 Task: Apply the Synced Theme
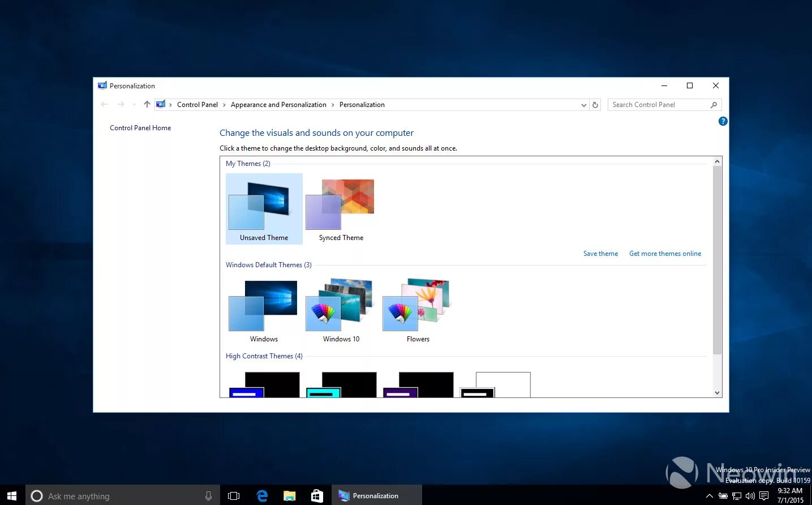(341, 208)
